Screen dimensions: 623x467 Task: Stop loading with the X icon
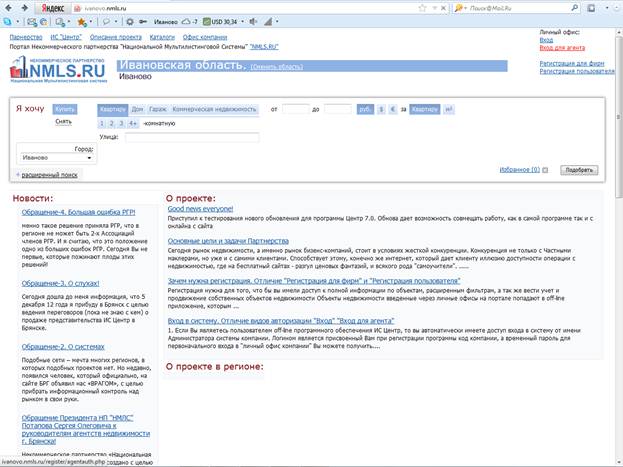tap(444, 8)
